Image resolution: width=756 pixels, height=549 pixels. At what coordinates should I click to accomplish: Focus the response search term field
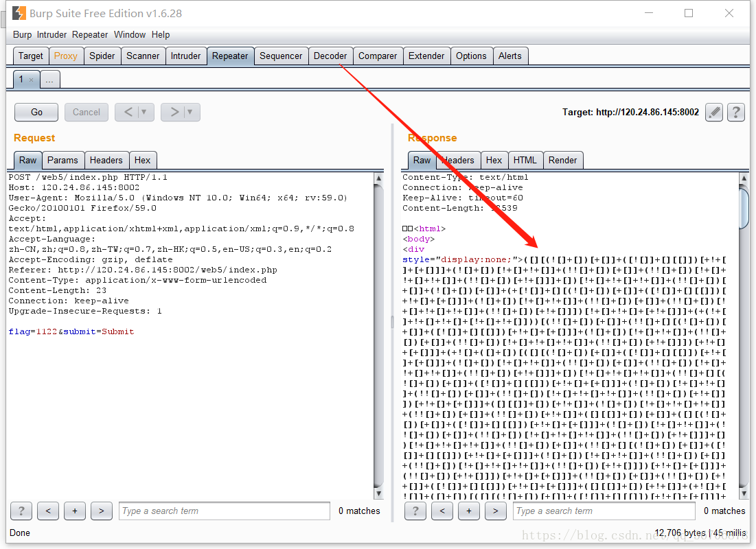click(604, 511)
